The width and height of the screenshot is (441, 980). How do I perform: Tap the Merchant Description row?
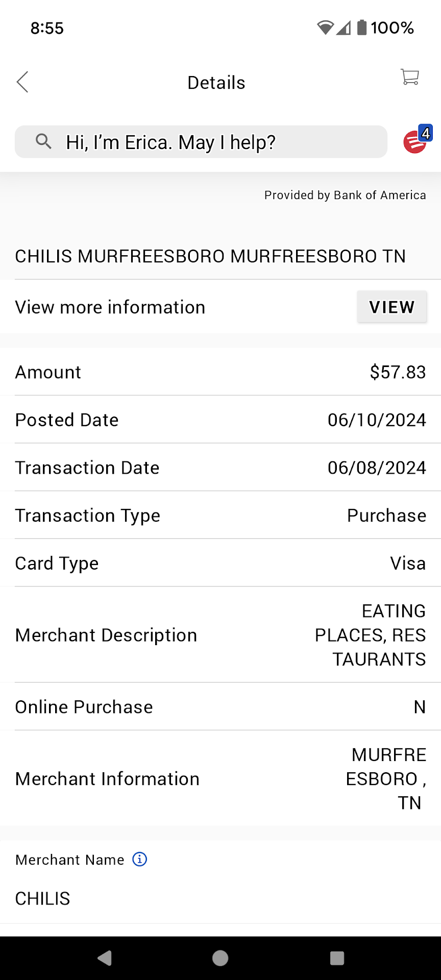click(x=220, y=635)
